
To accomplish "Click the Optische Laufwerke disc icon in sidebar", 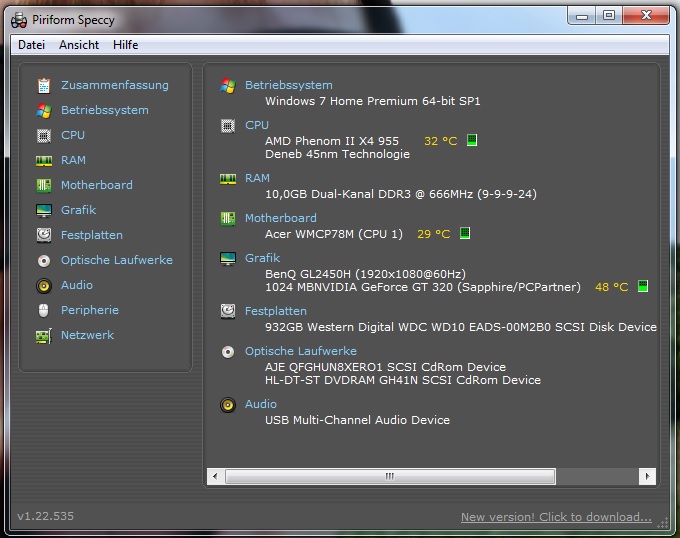I will coord(43,261).
